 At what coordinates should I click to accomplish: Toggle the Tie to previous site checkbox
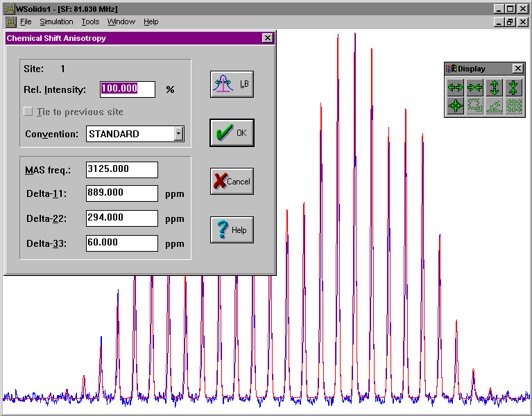28,112
